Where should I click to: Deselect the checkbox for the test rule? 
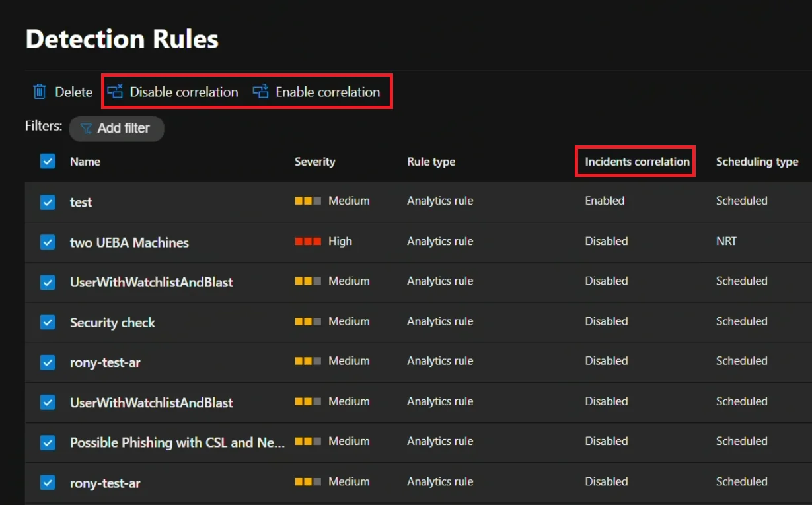[47, 202]
